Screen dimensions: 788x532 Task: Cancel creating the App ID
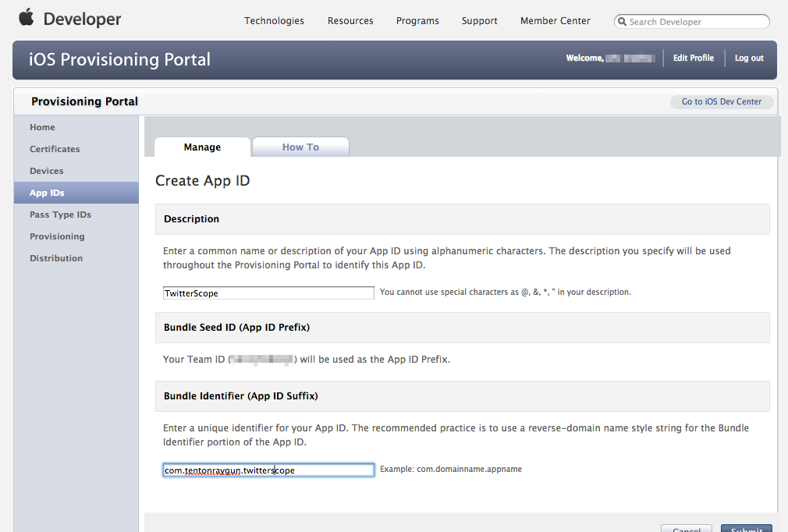pyautogui.click(x=687, y=528)
